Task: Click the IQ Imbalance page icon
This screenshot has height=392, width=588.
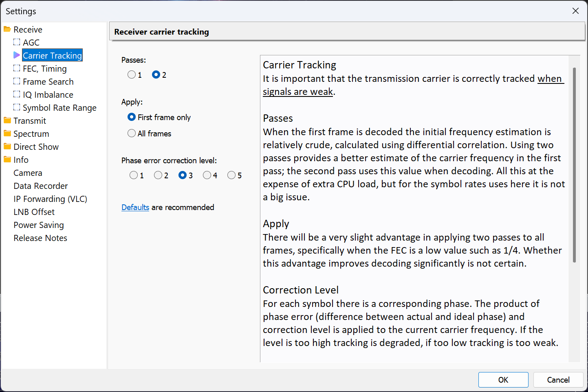Action: click(17, 94)
